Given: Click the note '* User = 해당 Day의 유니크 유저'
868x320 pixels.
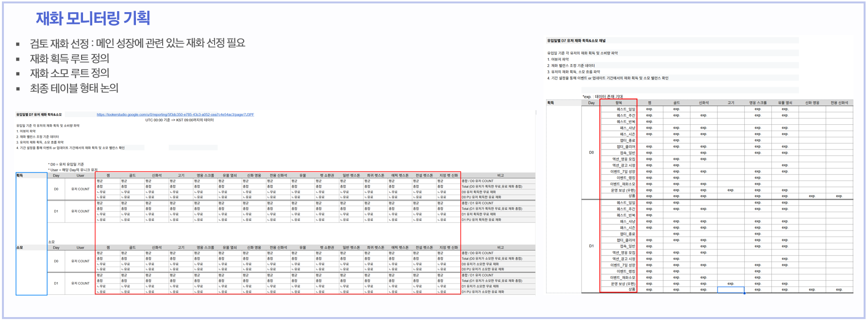Looking at the screenshot, I should 73,170.
